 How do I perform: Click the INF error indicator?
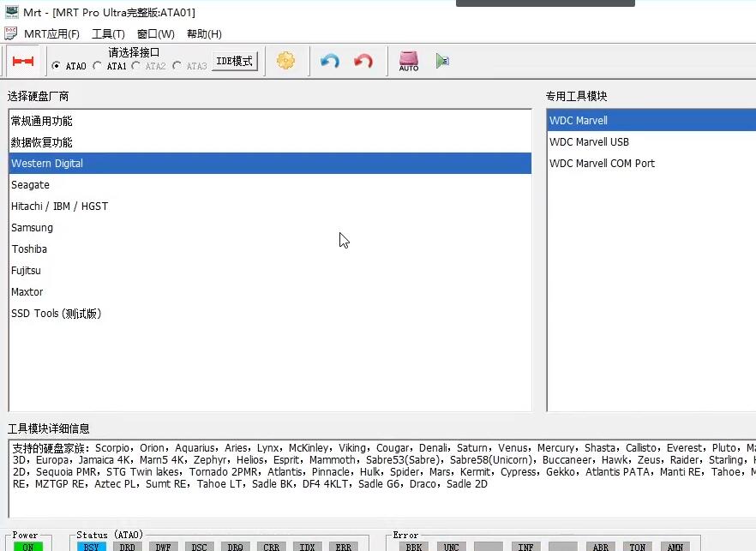pyautogui.click(x=525, y=547)
